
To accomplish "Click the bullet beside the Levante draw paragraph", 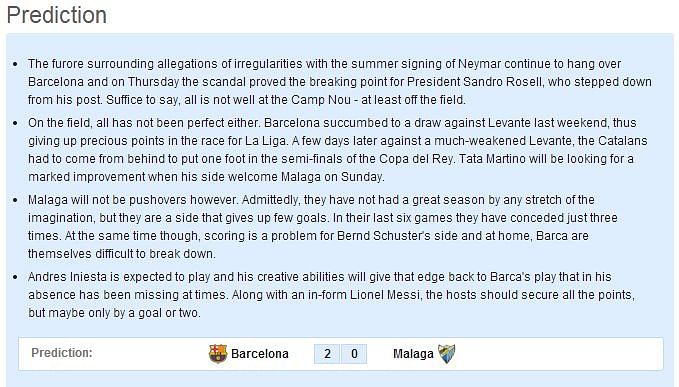I will coord(16,123).
